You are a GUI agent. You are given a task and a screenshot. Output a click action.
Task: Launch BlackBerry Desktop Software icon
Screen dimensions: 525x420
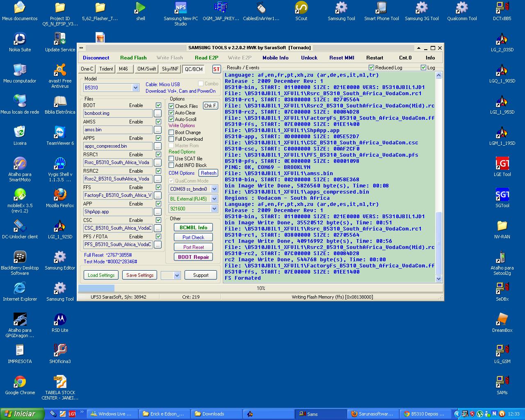20,263
